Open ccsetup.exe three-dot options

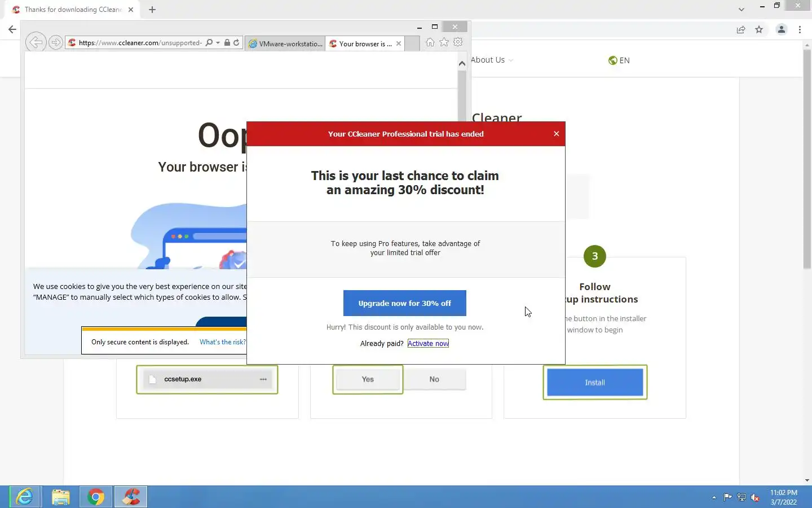263,379
